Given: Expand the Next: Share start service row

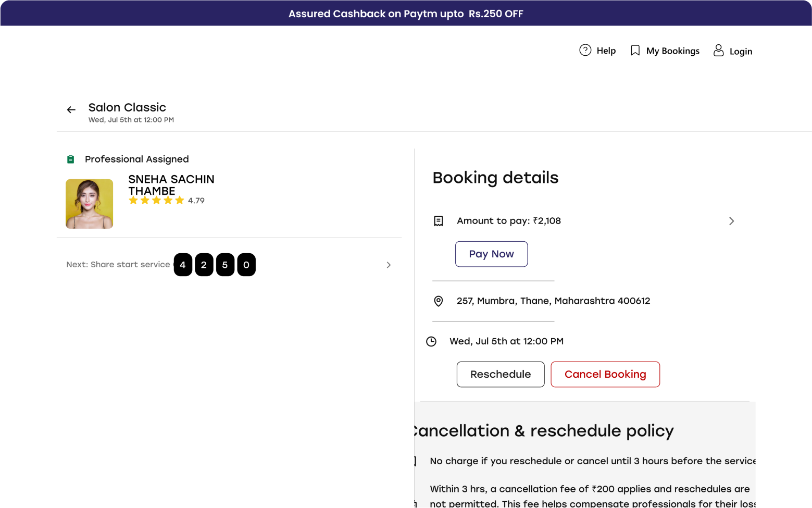Looking at the screenshot, I should pyautogui.click(x=389, y=265).
